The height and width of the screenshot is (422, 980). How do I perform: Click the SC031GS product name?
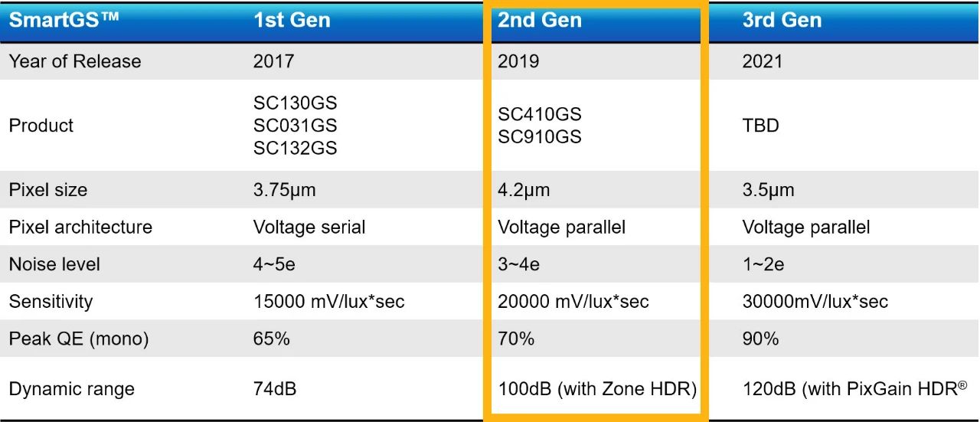pyautogui.click(x=295, y=126)
